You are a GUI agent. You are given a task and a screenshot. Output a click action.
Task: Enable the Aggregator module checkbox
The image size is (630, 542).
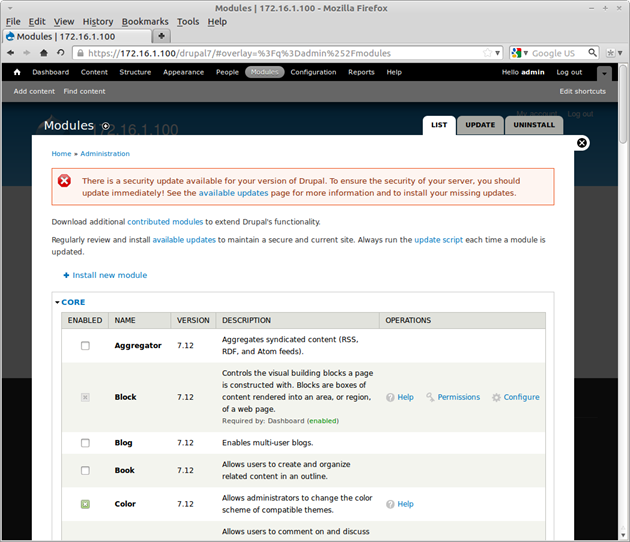click(x=85, y=345)
